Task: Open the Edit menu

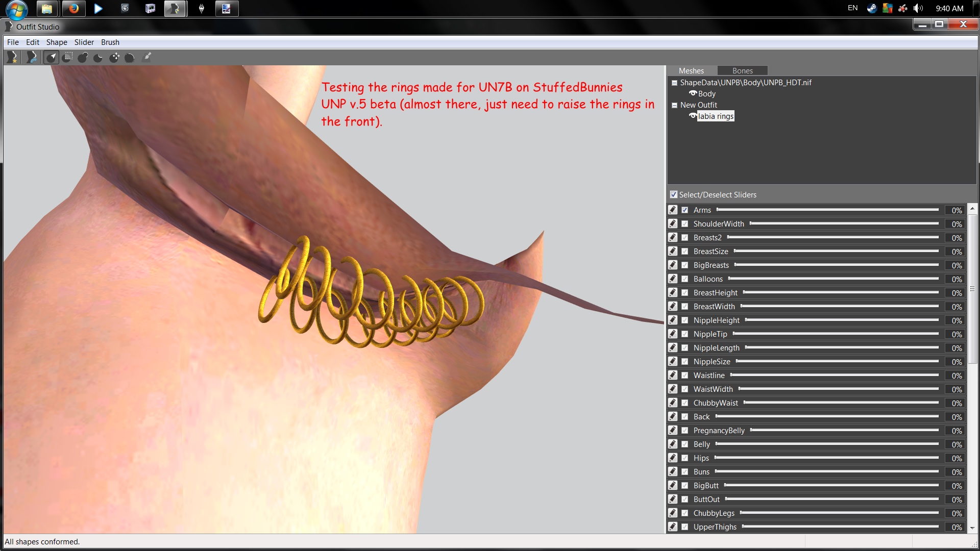Action: tap(33, 42)
